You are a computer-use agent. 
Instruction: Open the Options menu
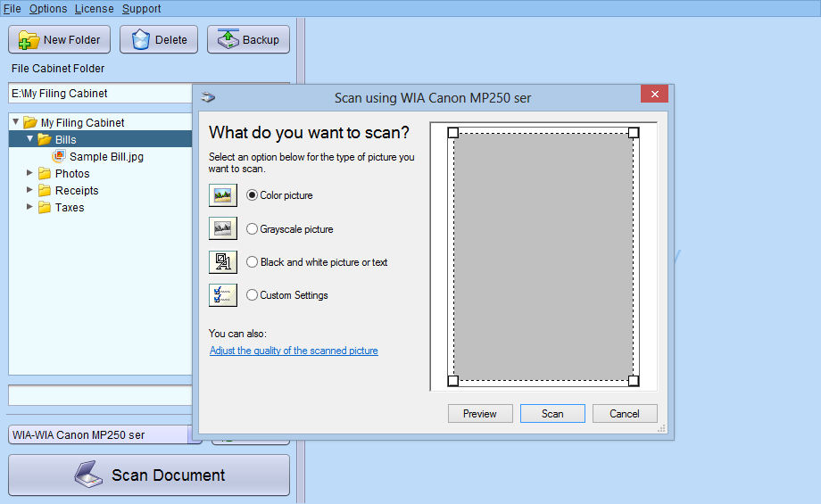(48, 8)
